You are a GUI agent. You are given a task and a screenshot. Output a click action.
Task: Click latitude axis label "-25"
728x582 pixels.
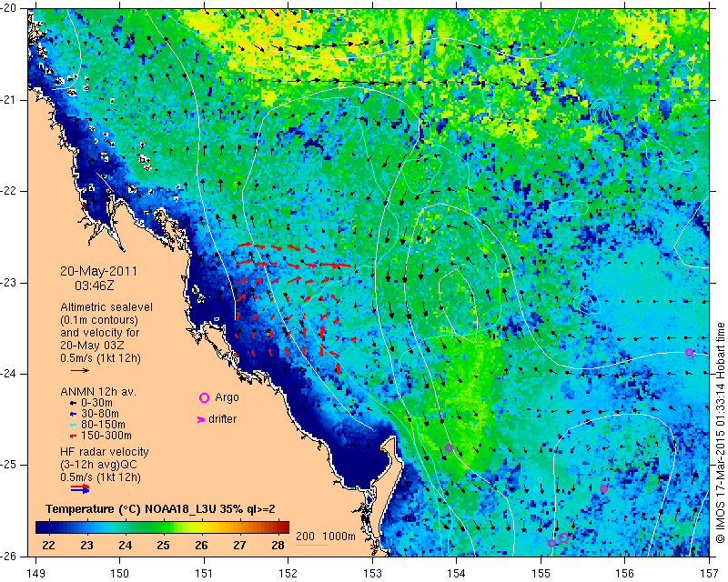click(x=9, y=465)
